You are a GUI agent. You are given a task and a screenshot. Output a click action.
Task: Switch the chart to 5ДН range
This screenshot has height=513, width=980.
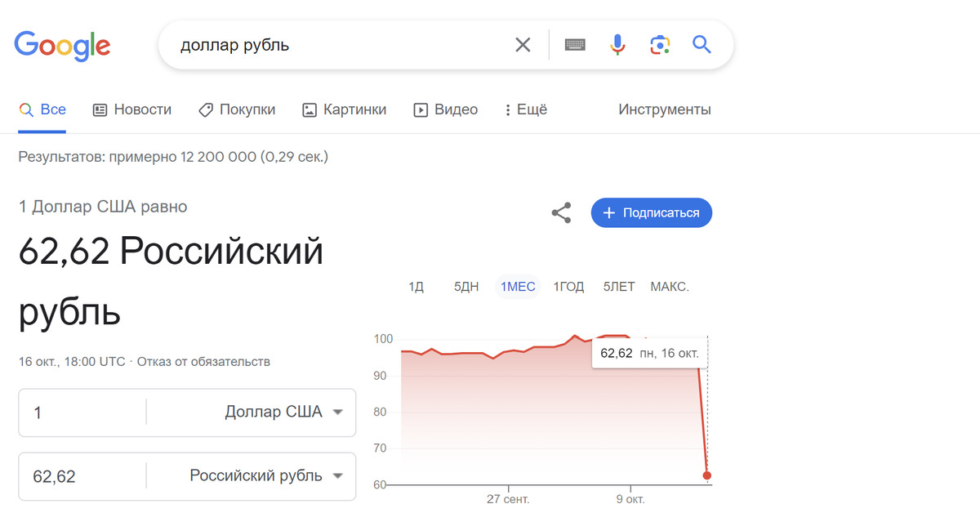point(466,287)
